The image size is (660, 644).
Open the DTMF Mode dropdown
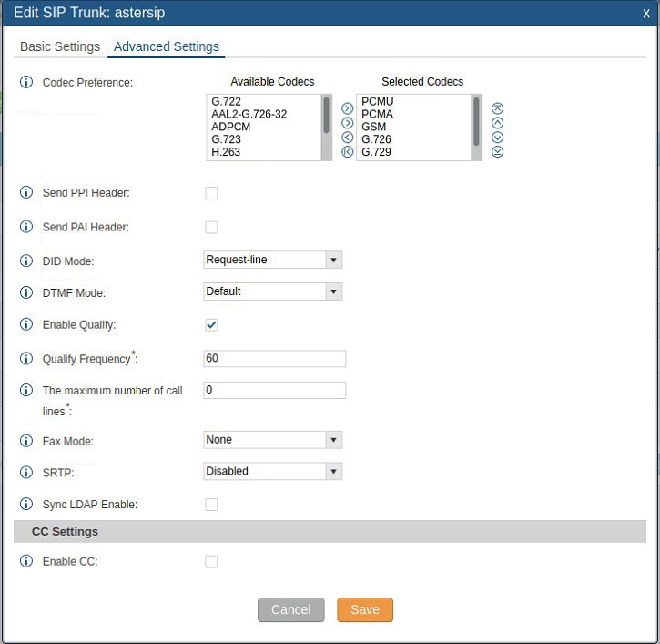tap(273, 291)
